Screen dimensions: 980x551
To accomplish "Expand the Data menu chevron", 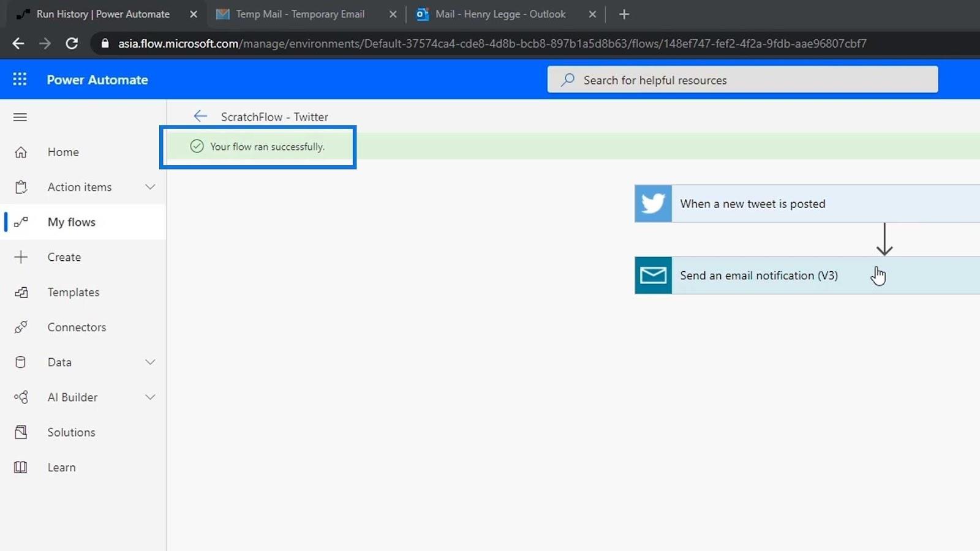I will point(150,362).
